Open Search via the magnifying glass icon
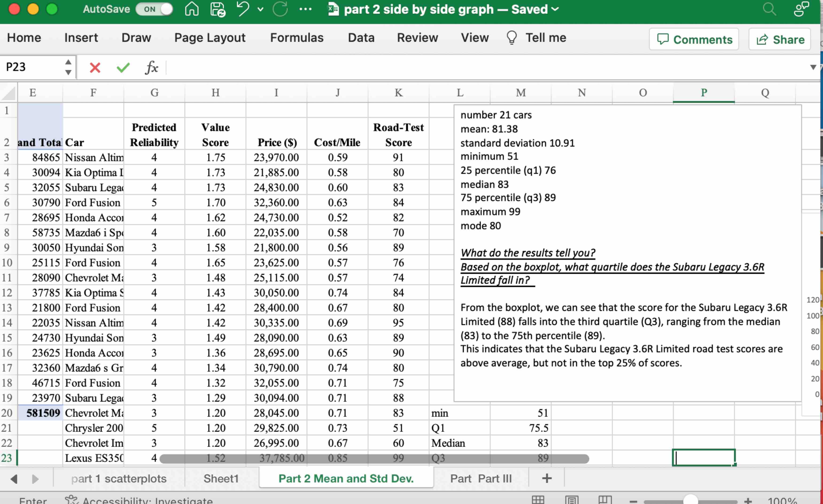This screenshot has width=823, height=504. [x=769, y=9]
